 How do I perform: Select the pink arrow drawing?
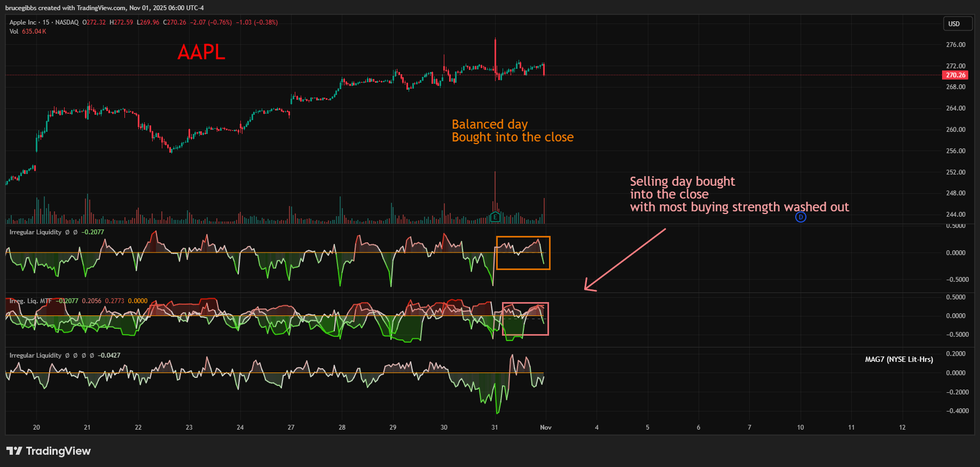click(625, 260)
